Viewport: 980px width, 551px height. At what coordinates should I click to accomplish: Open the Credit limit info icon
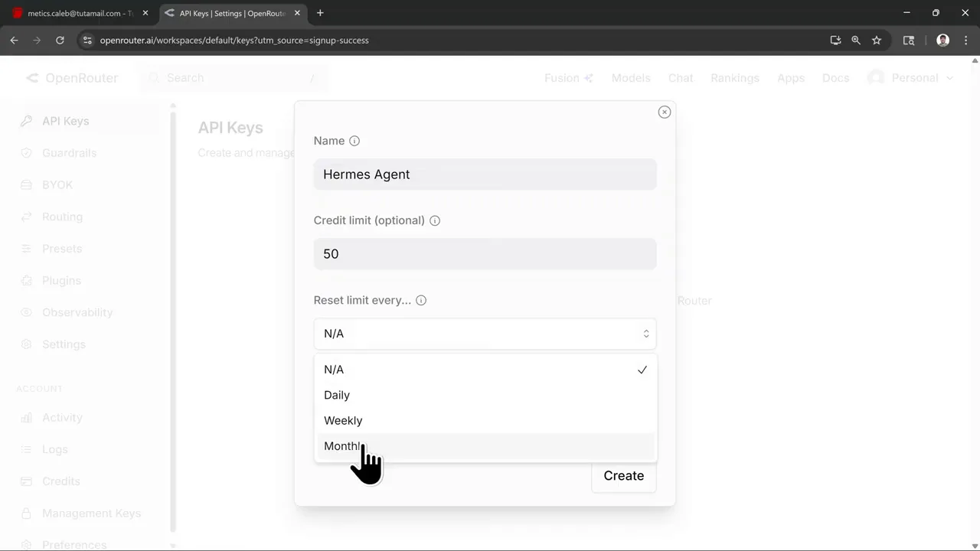tap(435, 220)
